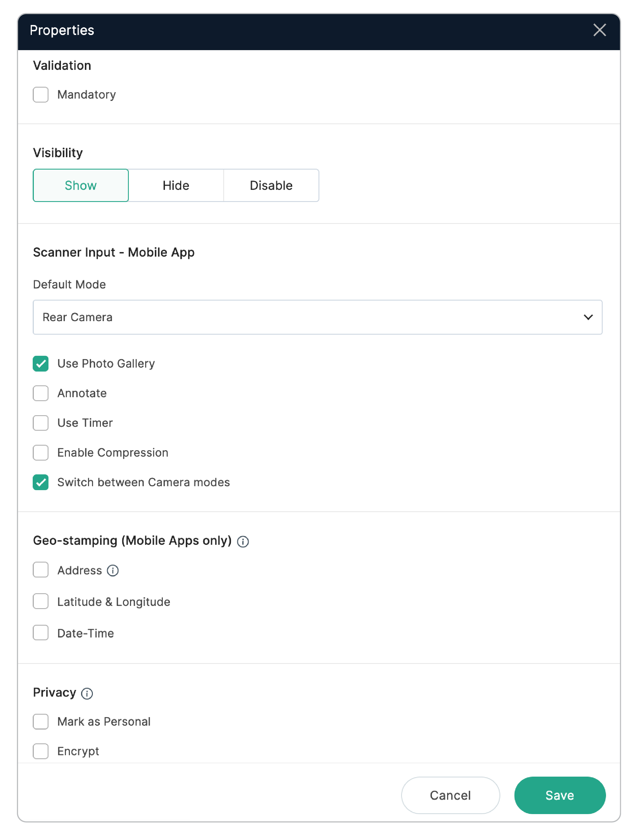
Task: Close the Properties dialog
Action: [600, 30]
